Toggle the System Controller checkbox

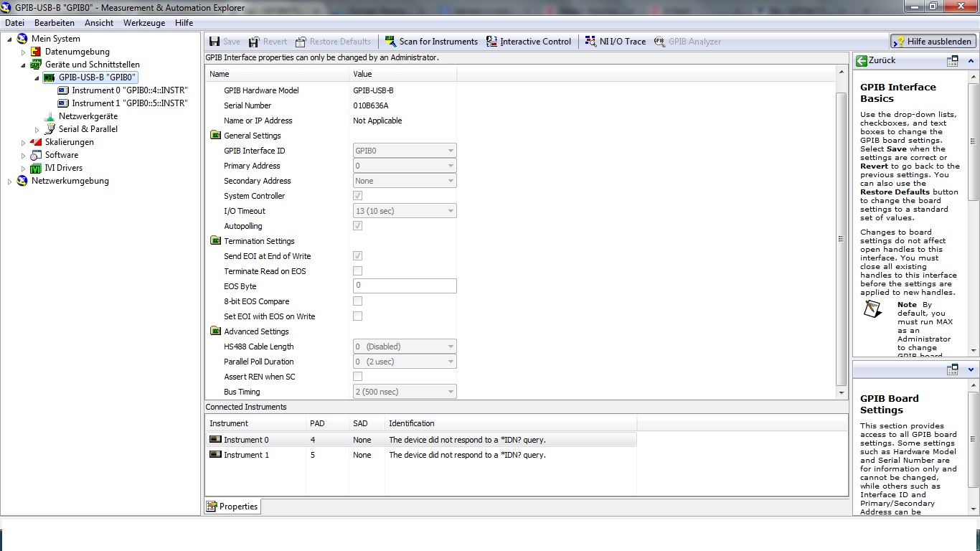coord(357,196)
